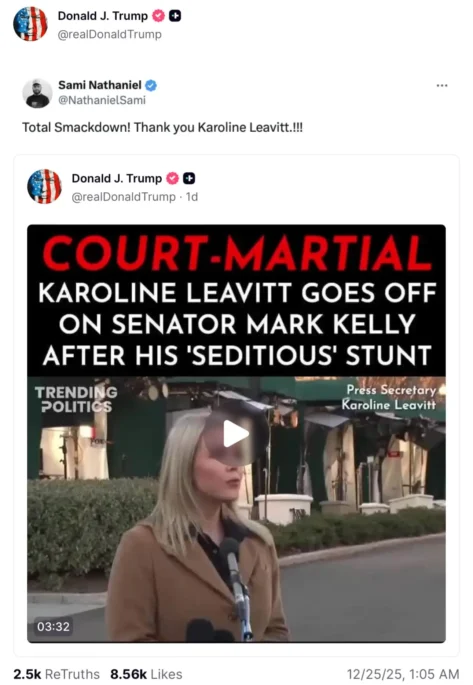Click the 12/25/25 1:05 AM timestamp
The image size is (473, 685).
403,674
